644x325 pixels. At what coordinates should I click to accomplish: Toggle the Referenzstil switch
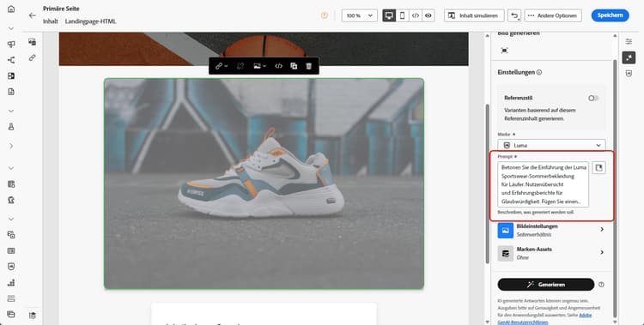point(593,98)
